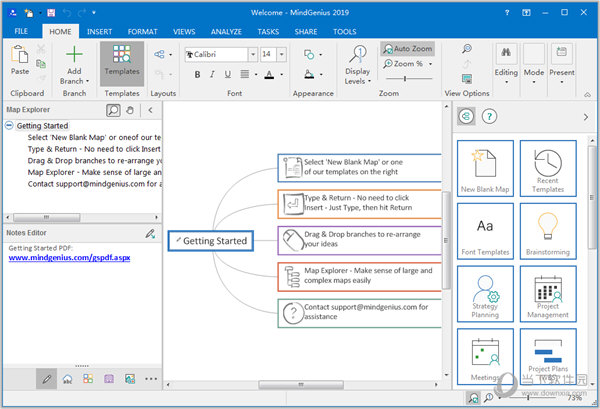Select the hand pan tool in Map Explorer
600x409 pixels.
pyautogui.click(x=130, y=111)
